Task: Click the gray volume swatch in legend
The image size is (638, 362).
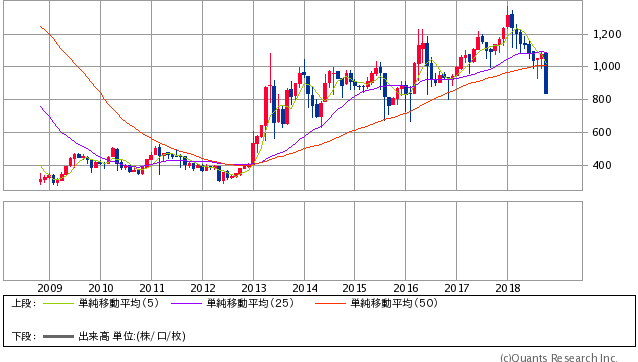Action: coord(59,337)
